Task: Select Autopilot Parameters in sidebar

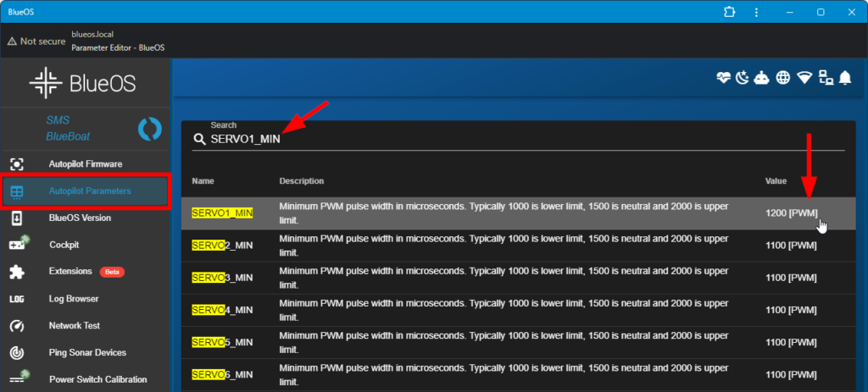Action: point(89,190)
